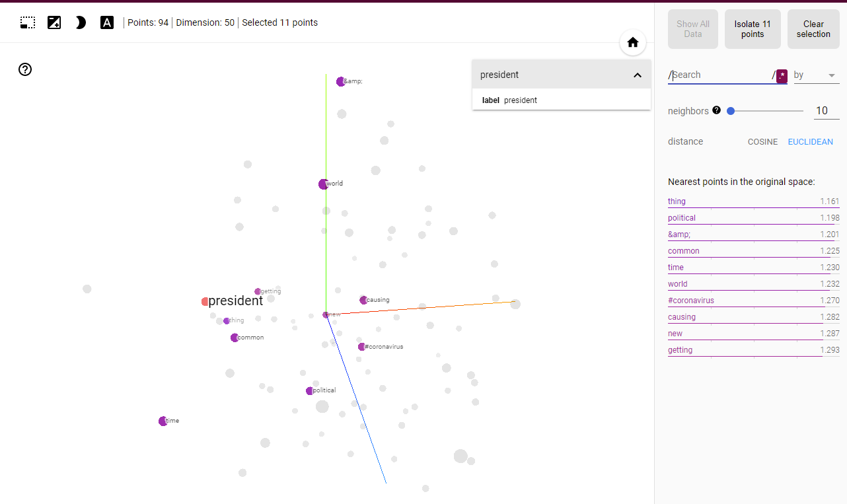
Task: Reset view with the home icon
Action: click(x=632, y=42)
